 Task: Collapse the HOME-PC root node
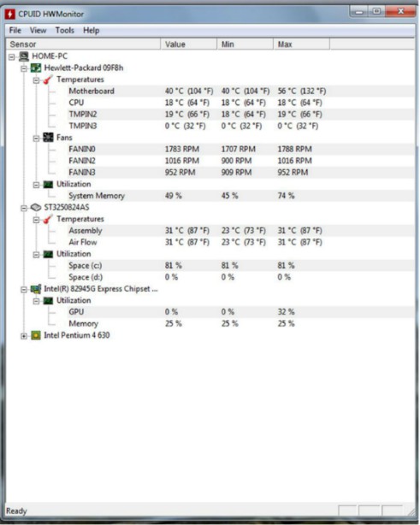pos(12,57)
